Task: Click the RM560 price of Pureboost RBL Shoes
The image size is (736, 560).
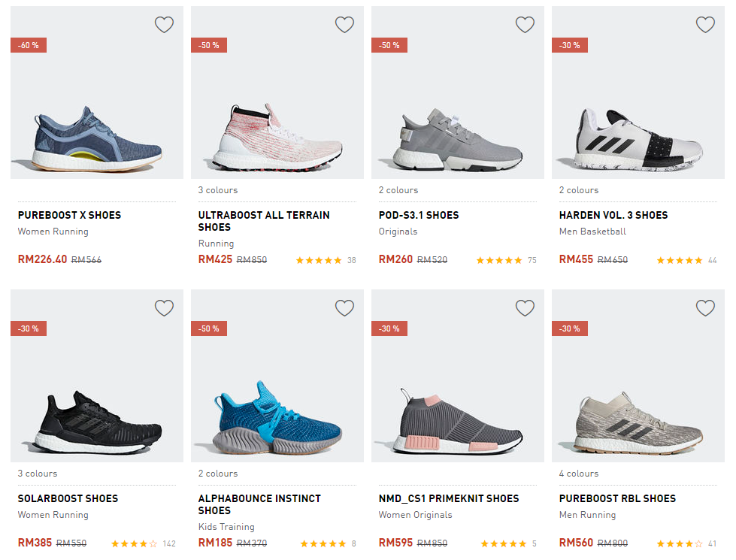Action: (x=576, y=542)
